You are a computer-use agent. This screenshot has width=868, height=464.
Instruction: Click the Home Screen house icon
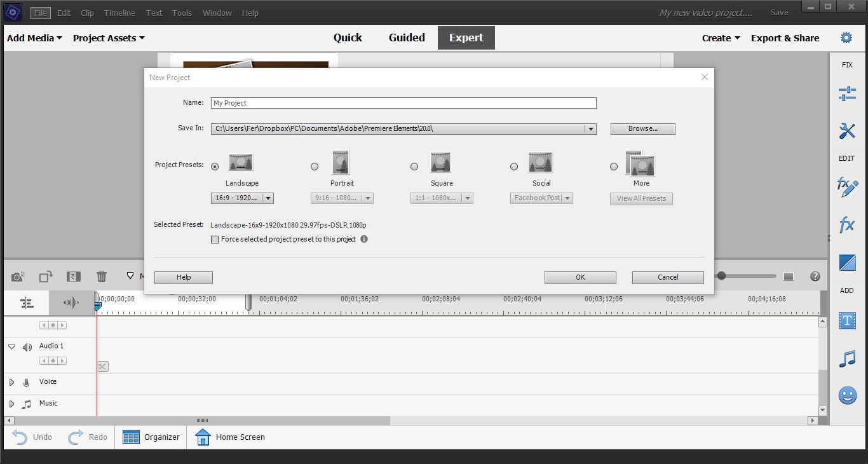(x=203, y=437)
